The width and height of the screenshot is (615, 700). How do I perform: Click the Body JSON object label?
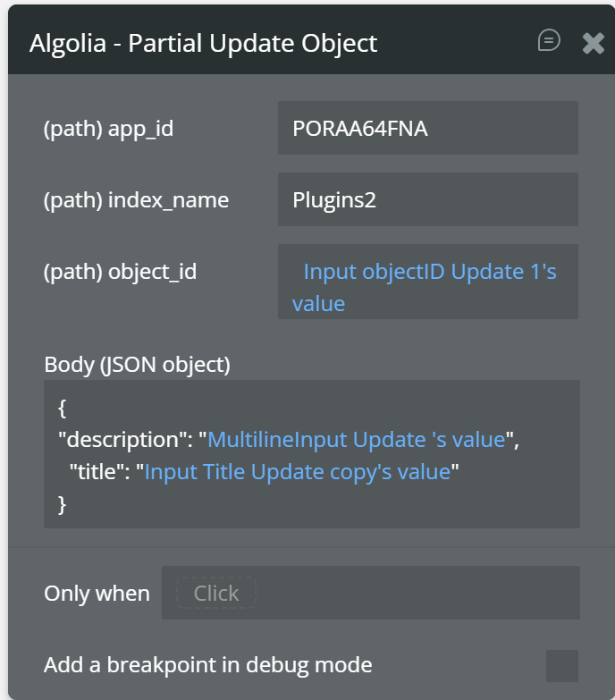137,364
